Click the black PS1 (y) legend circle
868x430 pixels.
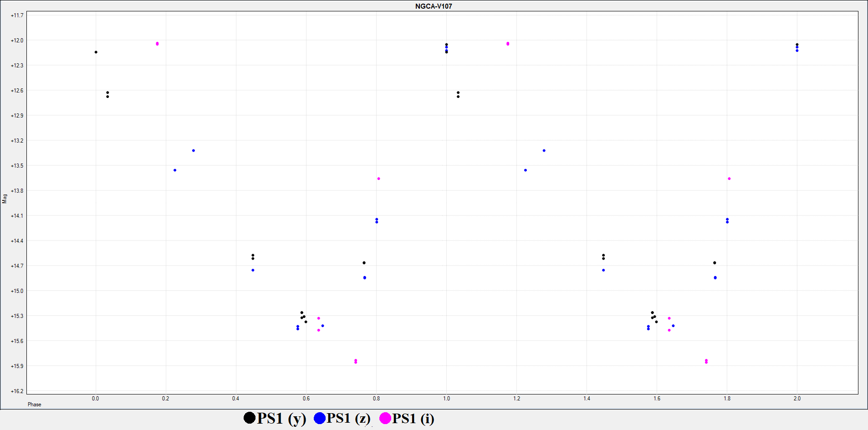pyautogui.click(x=250, y=418)
